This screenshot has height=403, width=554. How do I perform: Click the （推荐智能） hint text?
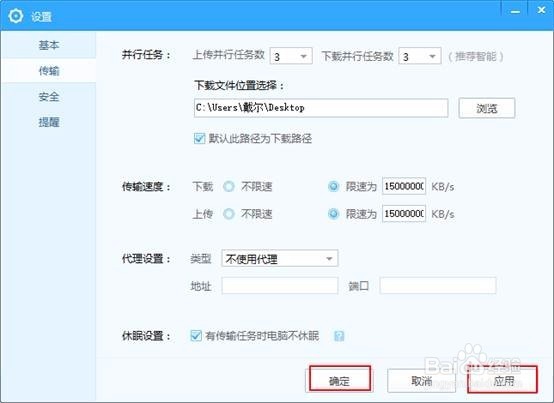(476, 57)
